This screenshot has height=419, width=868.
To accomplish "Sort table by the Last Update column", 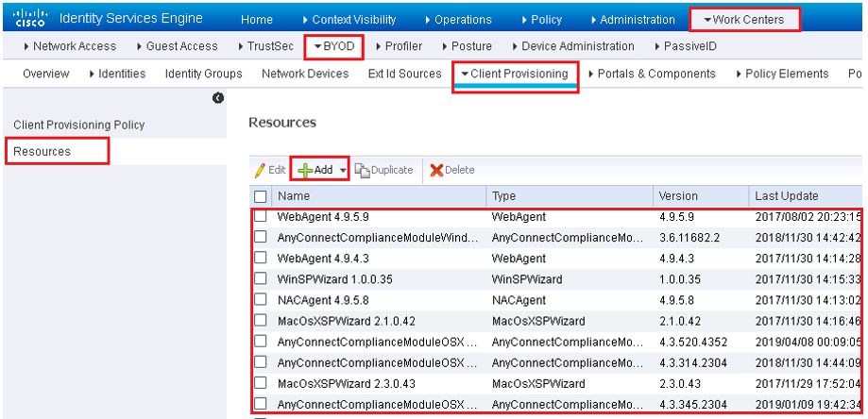I will pos(786,196).
